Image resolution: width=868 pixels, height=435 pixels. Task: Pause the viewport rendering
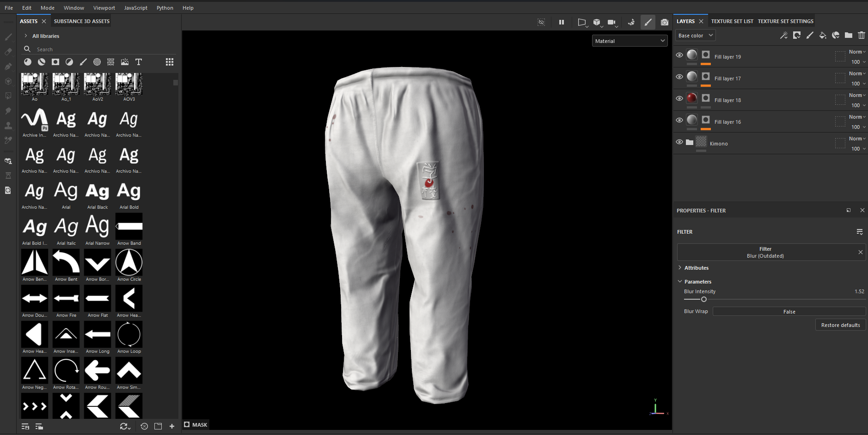[562, 22]
